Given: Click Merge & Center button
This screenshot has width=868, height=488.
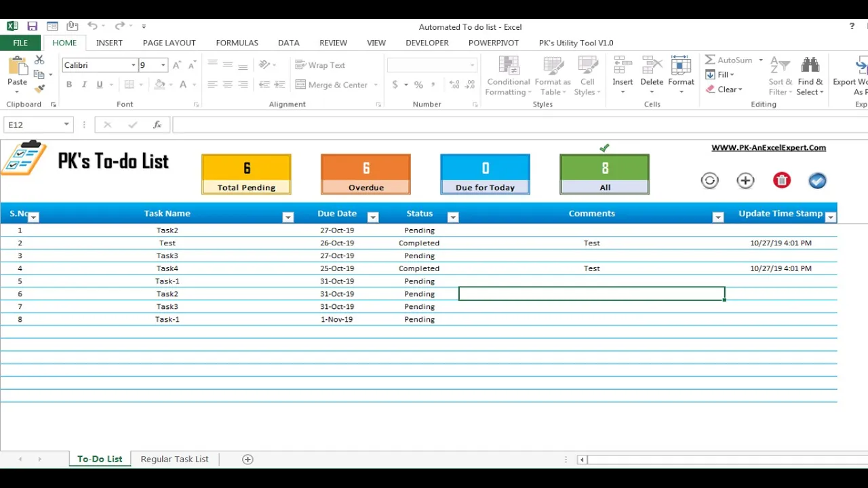Looking at the screenshot, I should (x=332, y=85).
